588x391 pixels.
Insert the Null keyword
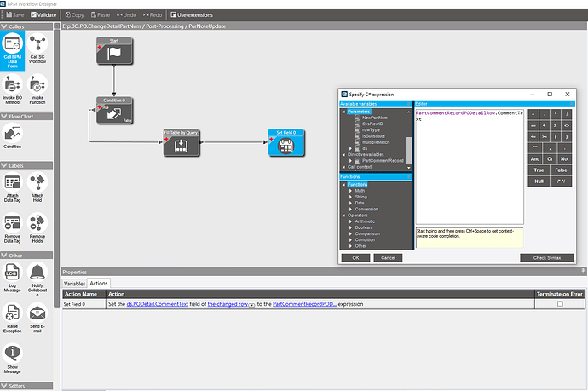[x=539, y=181]
